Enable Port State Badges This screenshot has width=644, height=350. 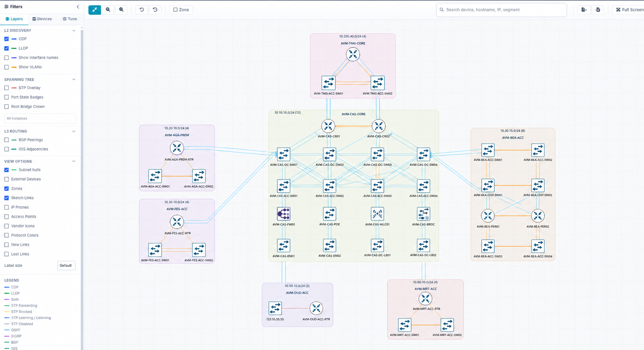coord(6,97)
